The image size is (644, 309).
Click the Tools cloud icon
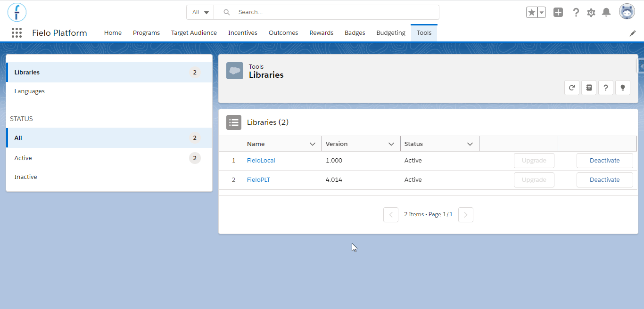[235, 71]
